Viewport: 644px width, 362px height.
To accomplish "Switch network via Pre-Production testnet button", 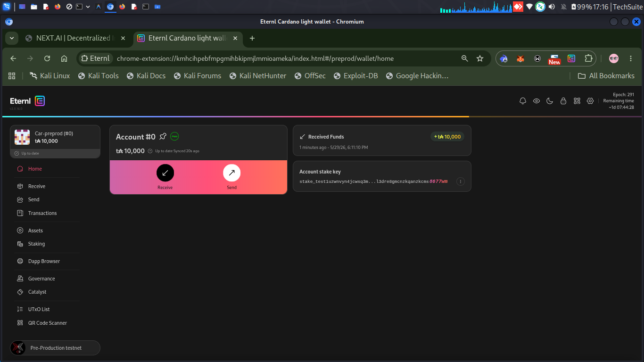I will coord(55,348).
